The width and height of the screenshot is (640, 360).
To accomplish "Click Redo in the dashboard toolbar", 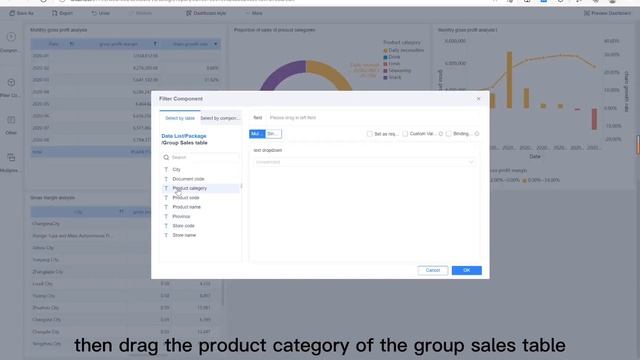I will coord(140,13).
